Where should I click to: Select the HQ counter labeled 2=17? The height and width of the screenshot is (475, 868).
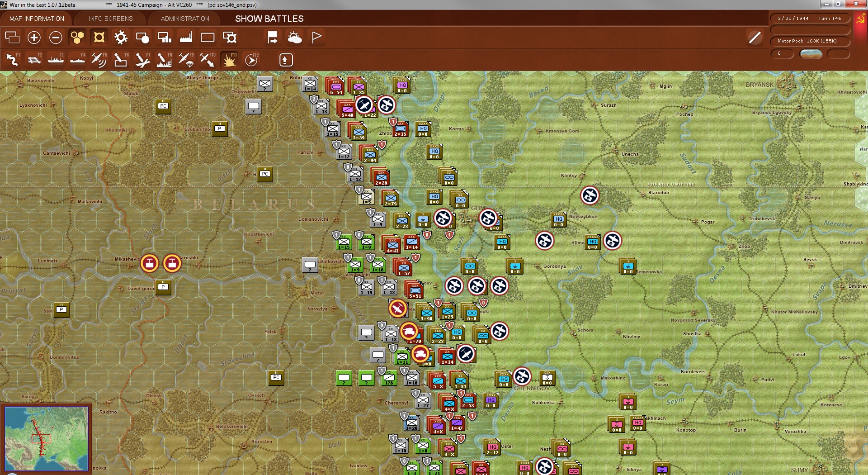pos(492,447)
